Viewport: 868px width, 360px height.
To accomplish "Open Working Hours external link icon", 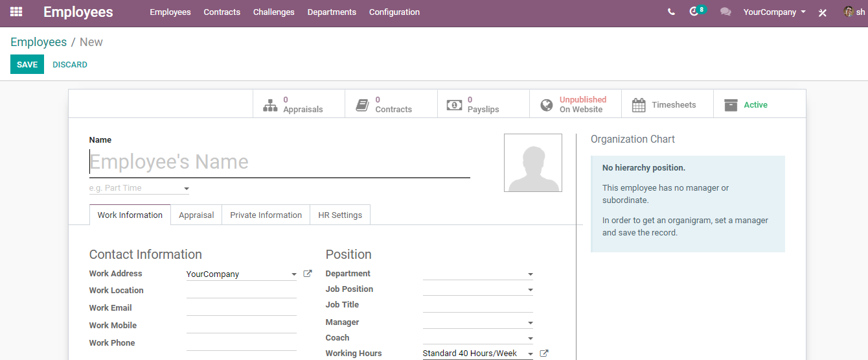I will (x=544, y=353).
